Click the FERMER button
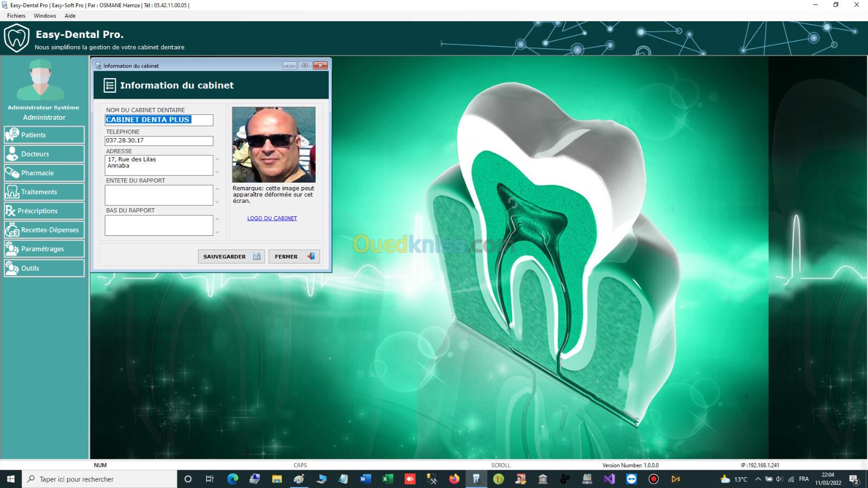This screenshot has height=488, width=868. point(294,256)
